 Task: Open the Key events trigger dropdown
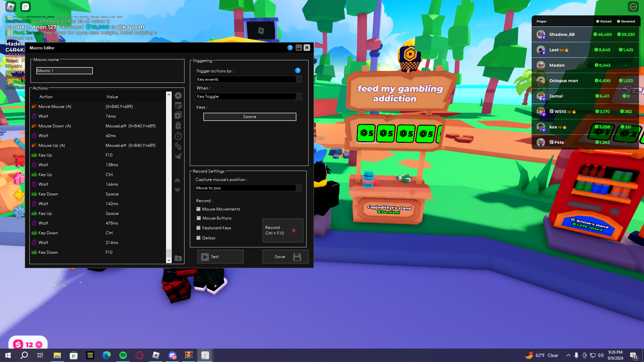click(x=249, y=79)
